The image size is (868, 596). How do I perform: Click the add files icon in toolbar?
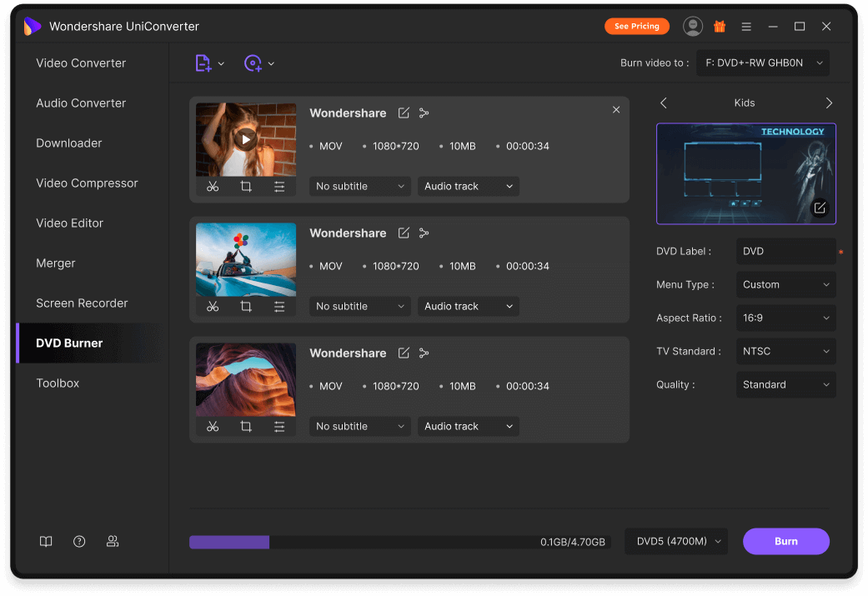[x=203, y=63]
